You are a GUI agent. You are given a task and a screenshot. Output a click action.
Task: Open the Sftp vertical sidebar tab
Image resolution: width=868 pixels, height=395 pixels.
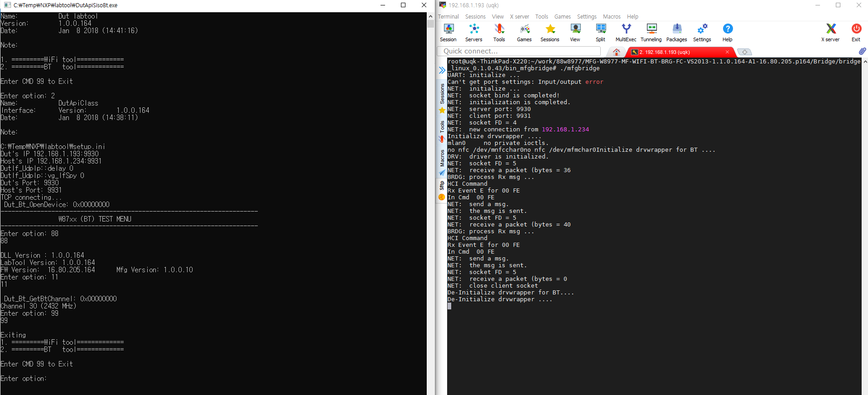point(442,190)
